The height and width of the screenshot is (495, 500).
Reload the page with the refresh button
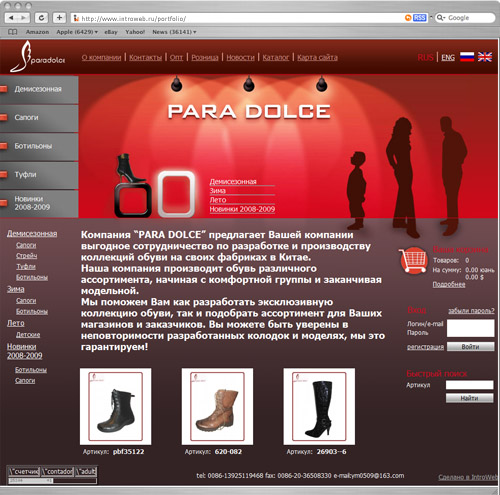point(41,18)
